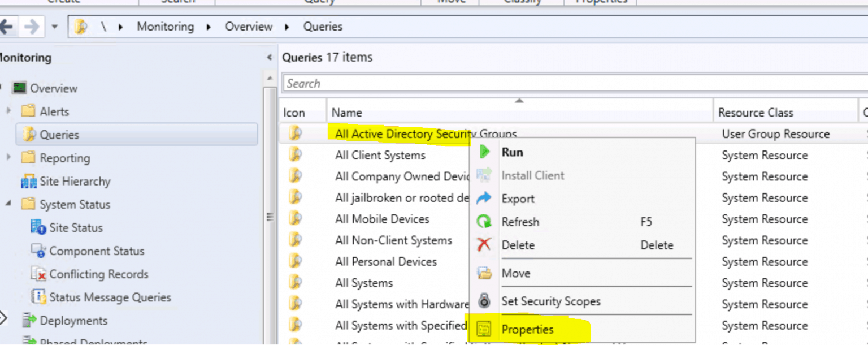Click the Monitoring breadcrumb link

pyautogui.click(x=165, y=26)
